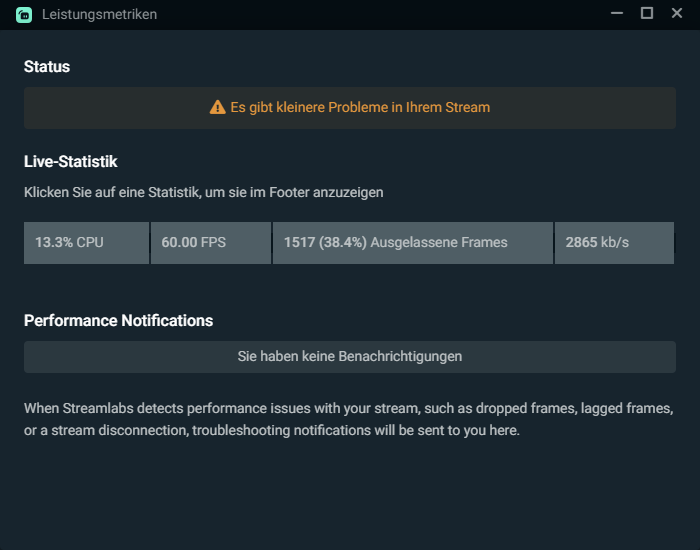Click the empty area below the description
The width and height of the screenshot is (700, 550).
tap(350, 496)
